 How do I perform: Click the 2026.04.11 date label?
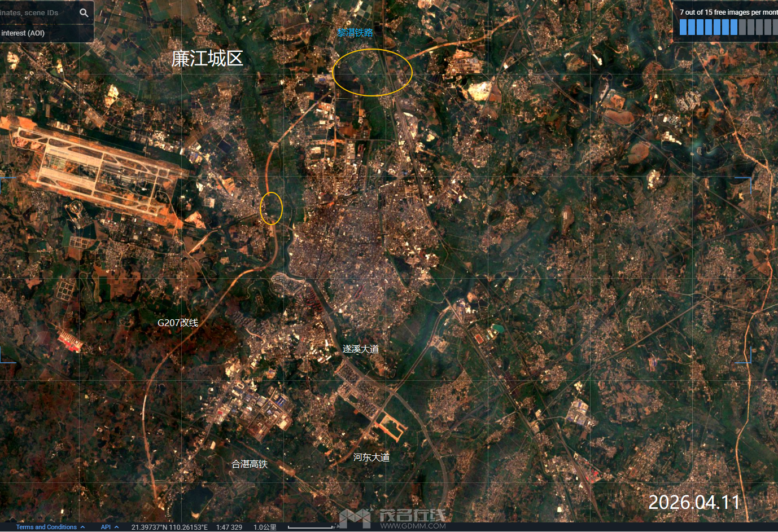tap(695, 501)
